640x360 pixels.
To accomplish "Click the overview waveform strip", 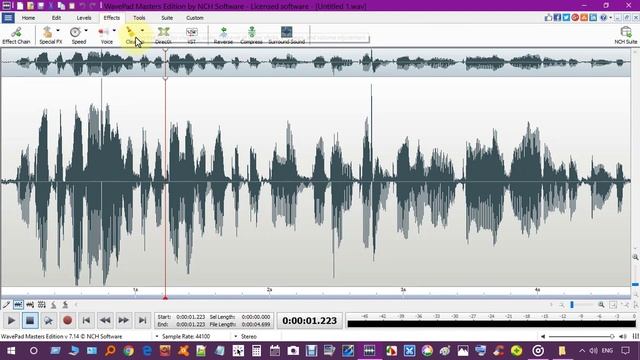I will point(316,62).
